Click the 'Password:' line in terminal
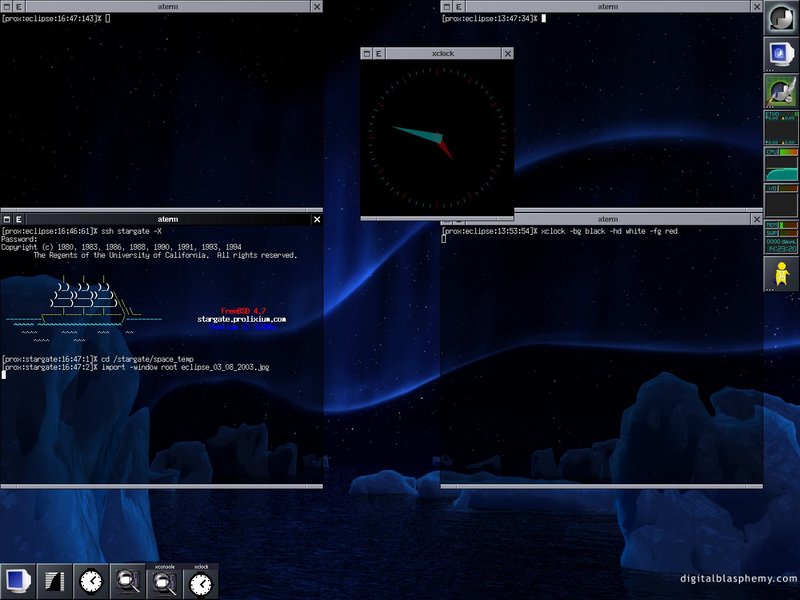The width and height of the screenshot is (800, 600). pyautogui.click(x=19, y=239)
